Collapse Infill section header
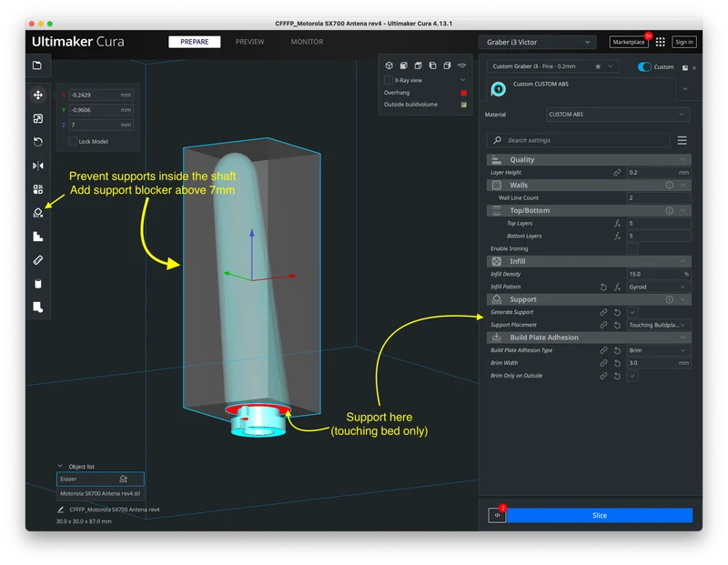The width and height of the screenshot is (728, 565). (x=589, y=261)
